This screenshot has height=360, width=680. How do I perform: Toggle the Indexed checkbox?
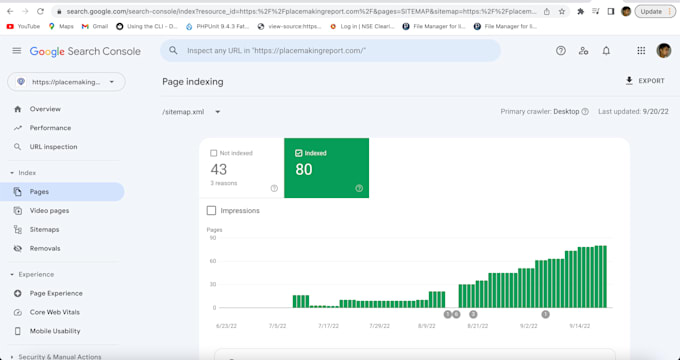tap(298, 153)
